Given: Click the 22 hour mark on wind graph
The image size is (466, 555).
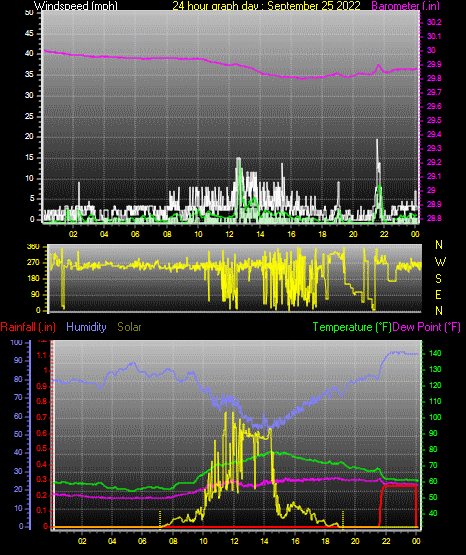Looking at the screenshot, I should [384, 234].
